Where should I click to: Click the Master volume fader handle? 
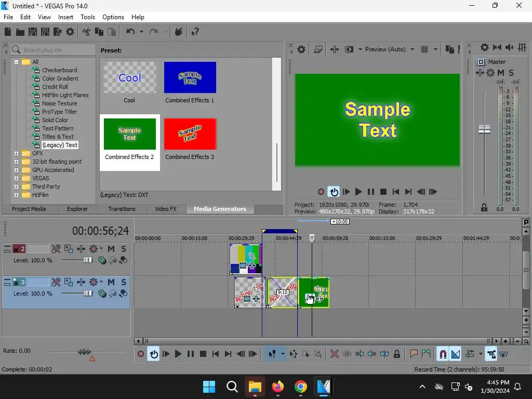coord(484,129)
